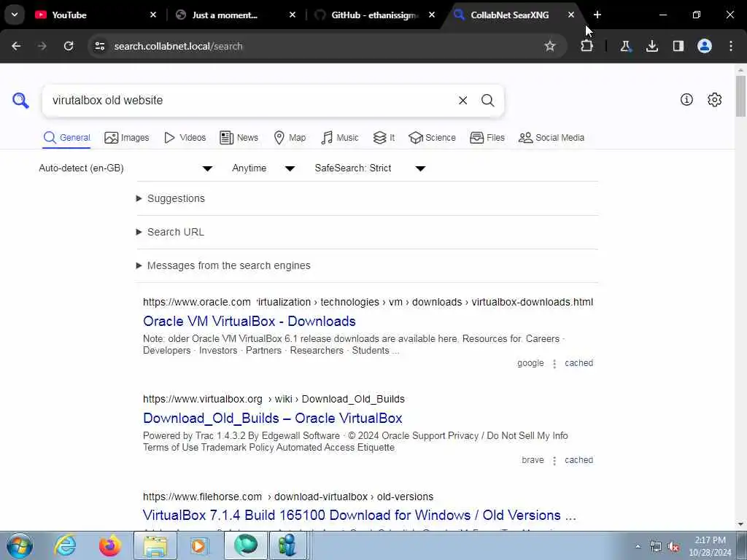Open the SafeSearch Strict dropdown
Viewport: 747px width, 560px height.
(x=370, y=168)
